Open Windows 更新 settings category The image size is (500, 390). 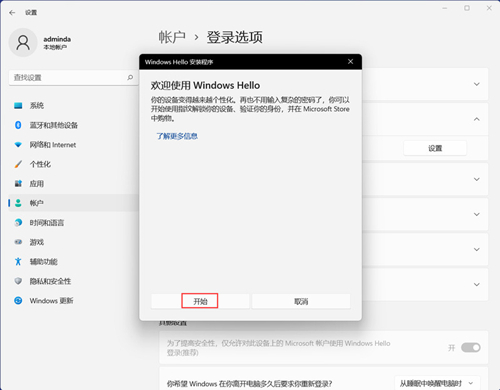[73, 300]
